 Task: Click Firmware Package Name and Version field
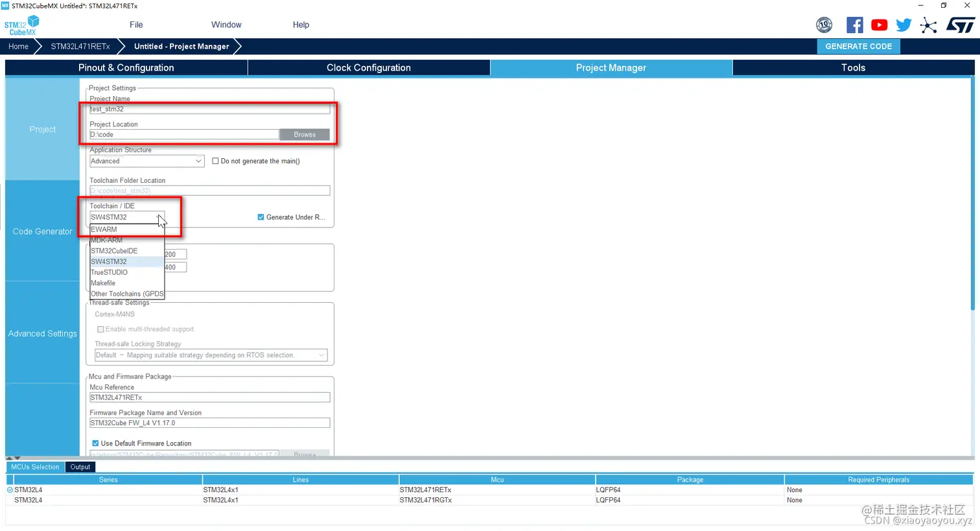[x=209, y=423]
